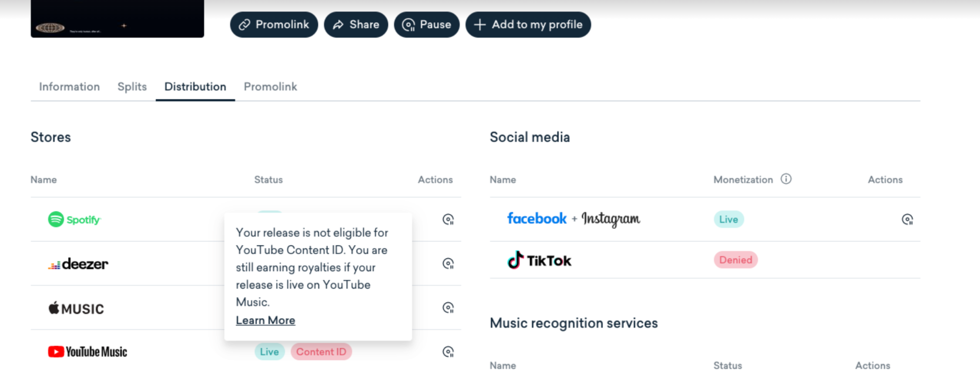Click the Music recognition services heading
The height and width of the screenshot is (373, 980).
pos(574,323)
